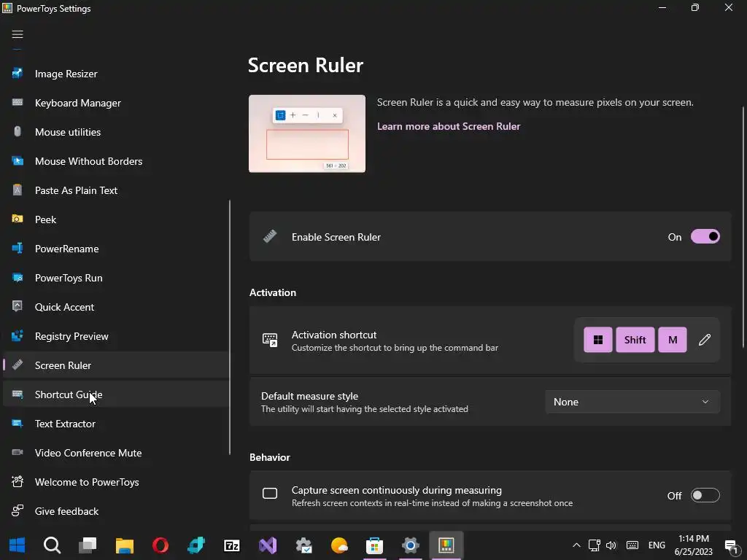
Task: Click the Image Resizer sidebar icon
Action: [x=18, y=74]
